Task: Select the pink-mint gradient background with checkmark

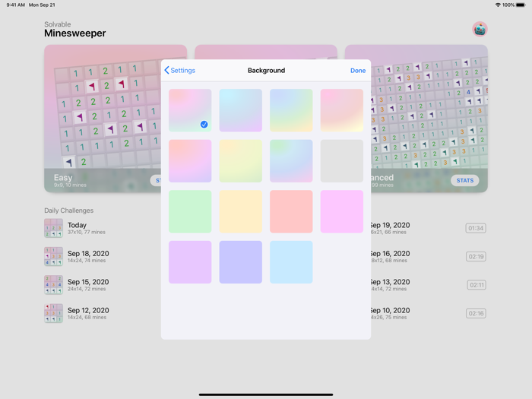Action: click(x=190, y=110)
